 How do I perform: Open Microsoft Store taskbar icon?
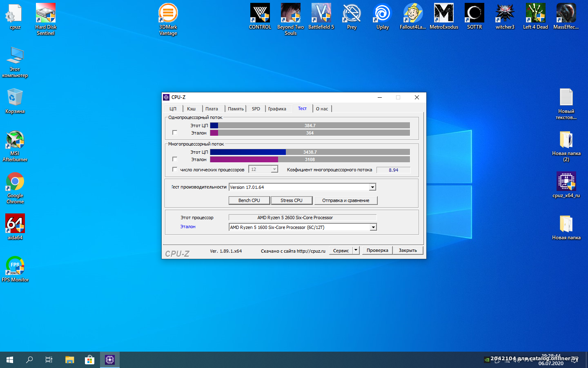pyautogui.click(x=89, y=360)
